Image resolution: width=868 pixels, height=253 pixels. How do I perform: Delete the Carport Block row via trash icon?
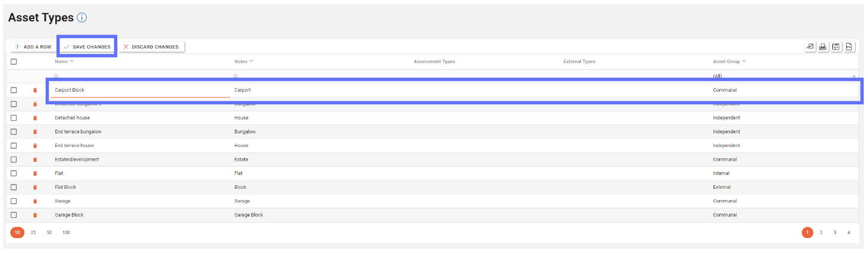35,90
